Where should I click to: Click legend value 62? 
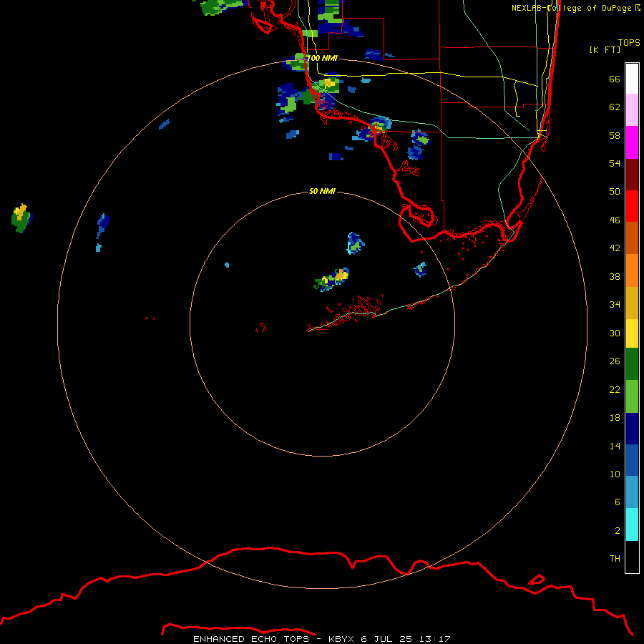point(615,107)
